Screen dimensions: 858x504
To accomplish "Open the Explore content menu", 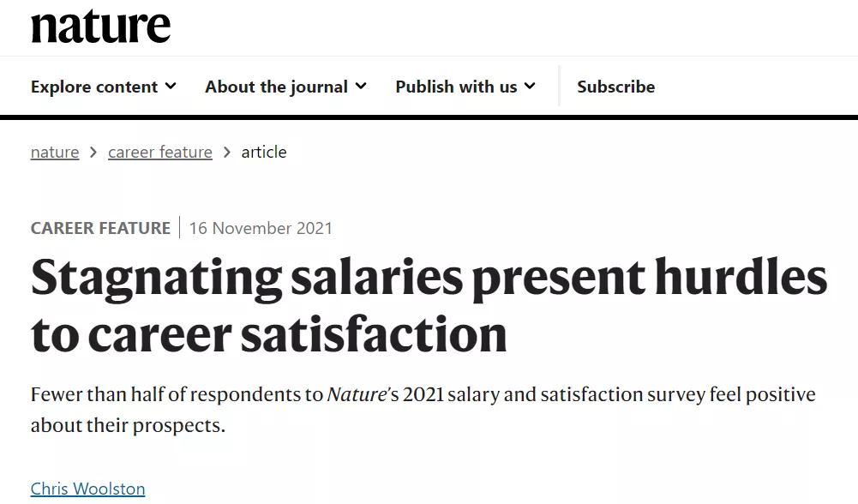I will click(104, 87).
